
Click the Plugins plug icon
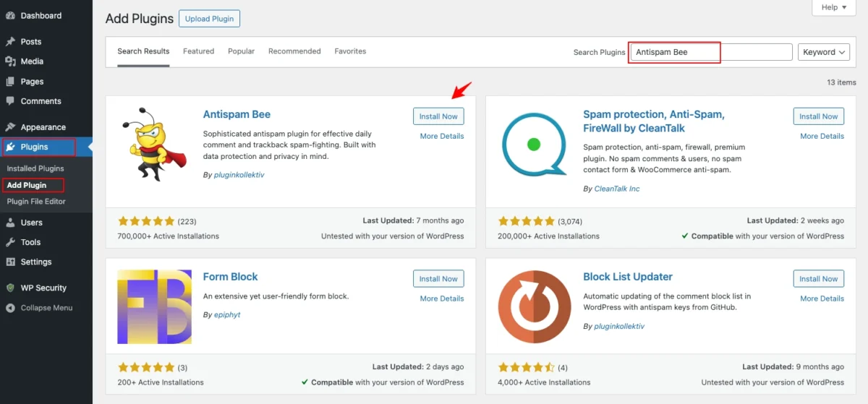[10, 147]
